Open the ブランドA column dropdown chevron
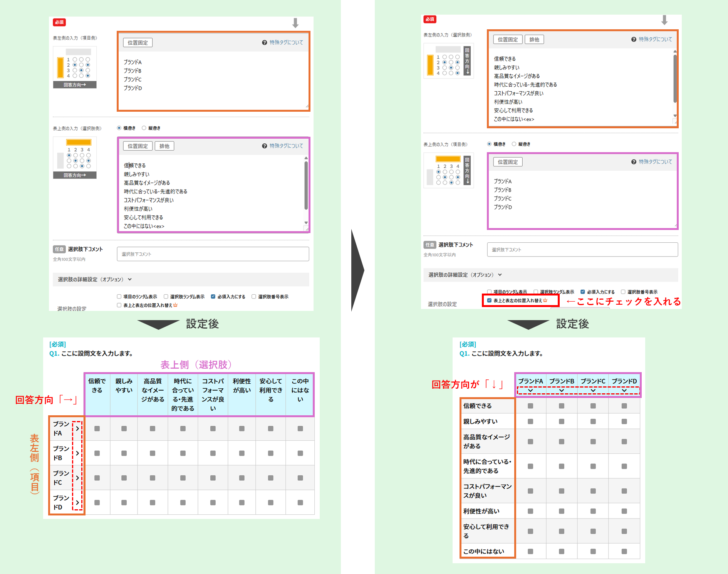The image size is (728, 574). click(530, 391)
